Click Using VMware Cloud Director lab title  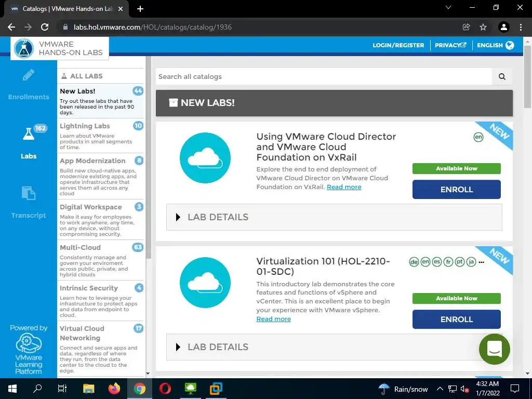(326, 147)
